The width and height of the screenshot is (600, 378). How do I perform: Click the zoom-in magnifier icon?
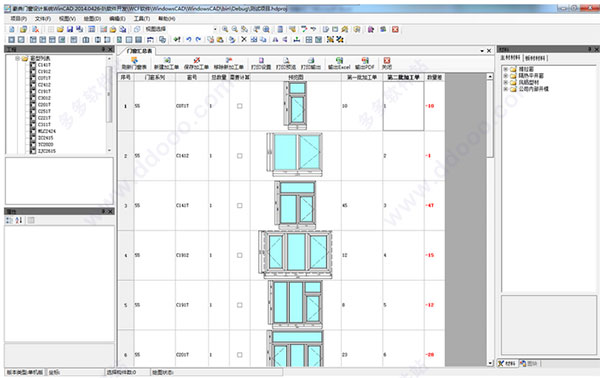coord(225,29)
